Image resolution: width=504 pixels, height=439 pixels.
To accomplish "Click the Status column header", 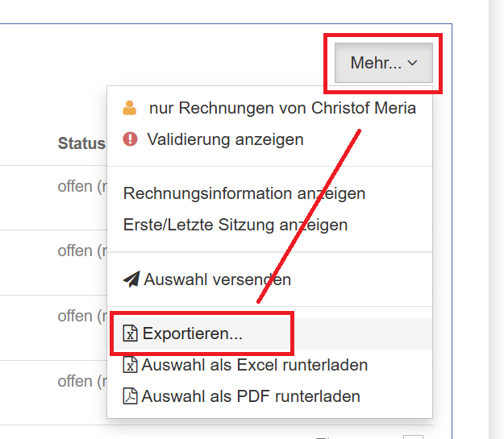I will pyautogui.click(x=81, y=143).
